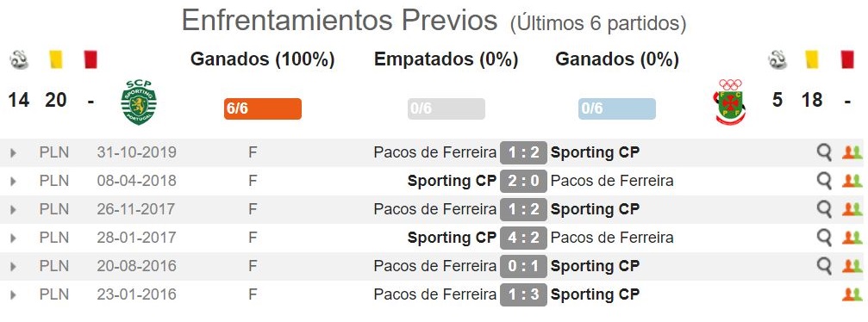Open lineups people icon for 26-11-2017 match
This screenshot has width=868, height=322.
pyautogui.click(x=852, y=209)
